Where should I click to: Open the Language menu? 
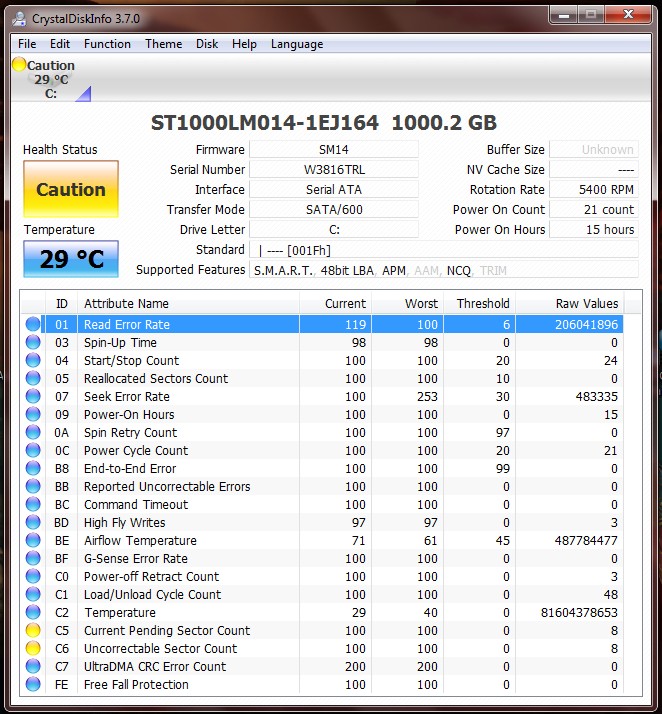click(x=297, y=44)
